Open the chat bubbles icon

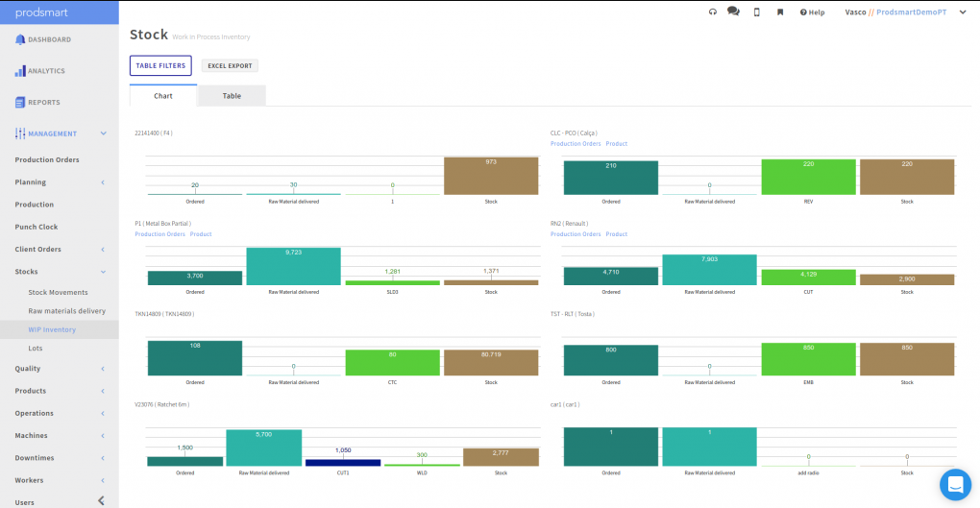coord(734,12)
